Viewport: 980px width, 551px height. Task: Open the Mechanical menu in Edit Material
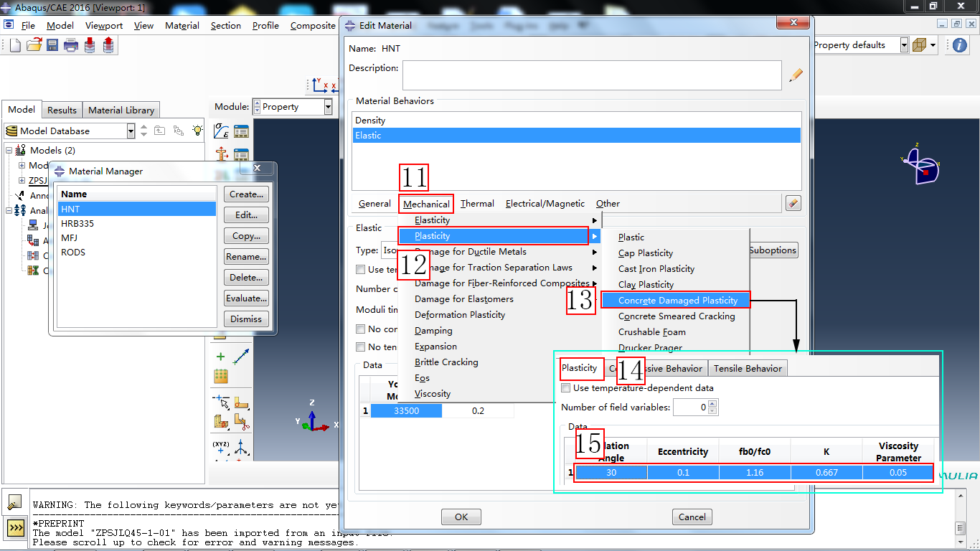click(x=426, y=204)
